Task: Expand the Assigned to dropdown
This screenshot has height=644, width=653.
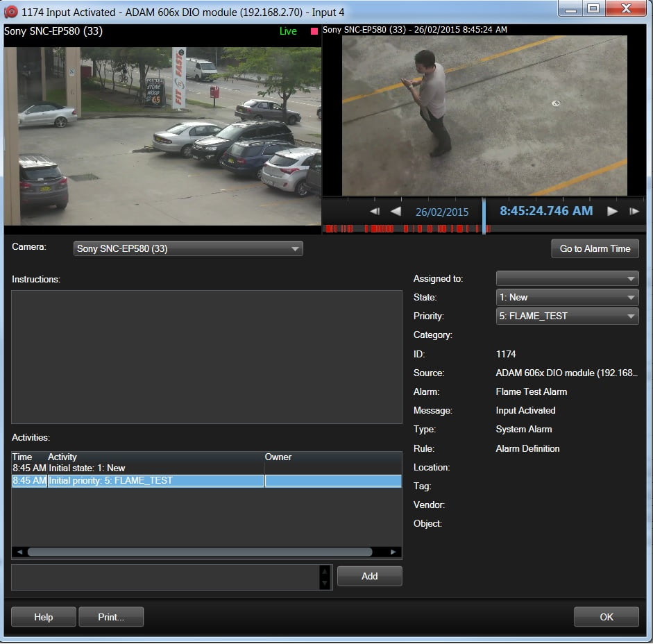Action: click(x=567, y=278)
